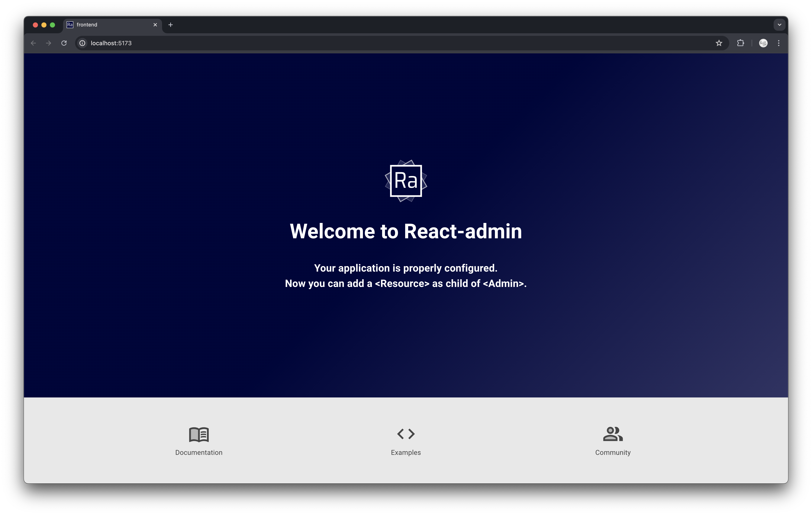Click the Examples link label
812x515 pixels.
(406, 452)
